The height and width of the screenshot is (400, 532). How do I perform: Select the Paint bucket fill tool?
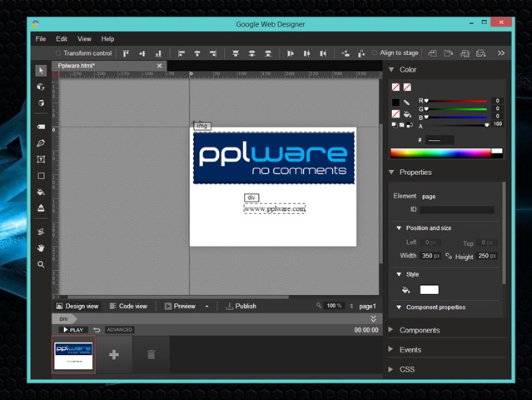(41, 192)
